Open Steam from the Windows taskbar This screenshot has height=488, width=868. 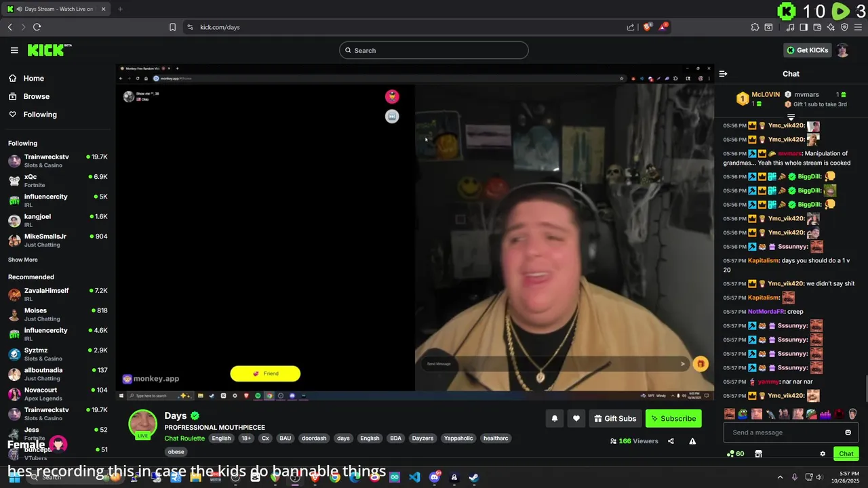click(473, 477)
